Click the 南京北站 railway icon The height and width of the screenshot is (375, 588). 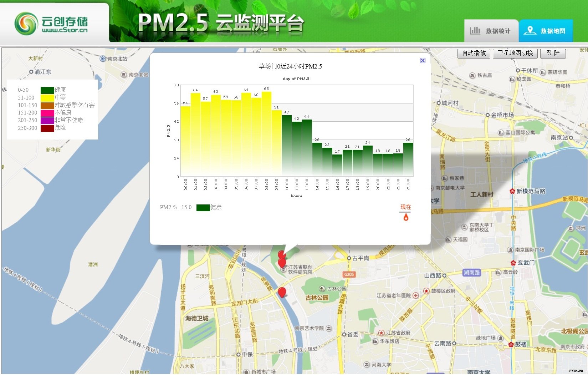pyautogui.click(x=103, y=59)
